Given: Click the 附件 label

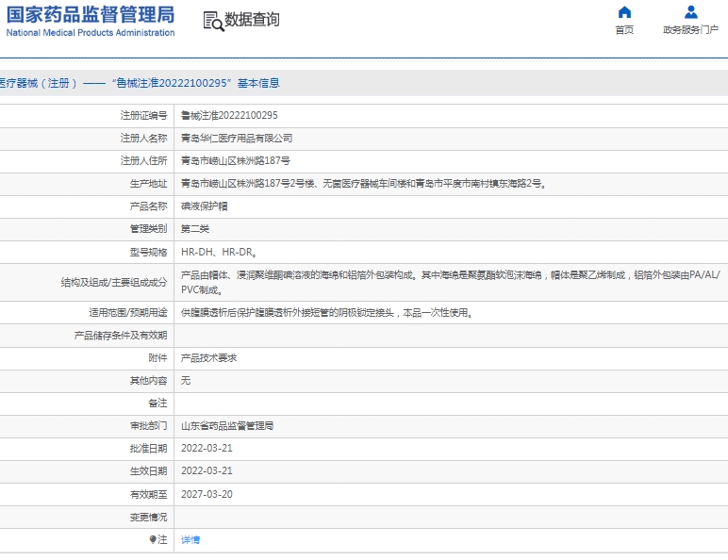Looking at the screenshot, I should [157, 358].
